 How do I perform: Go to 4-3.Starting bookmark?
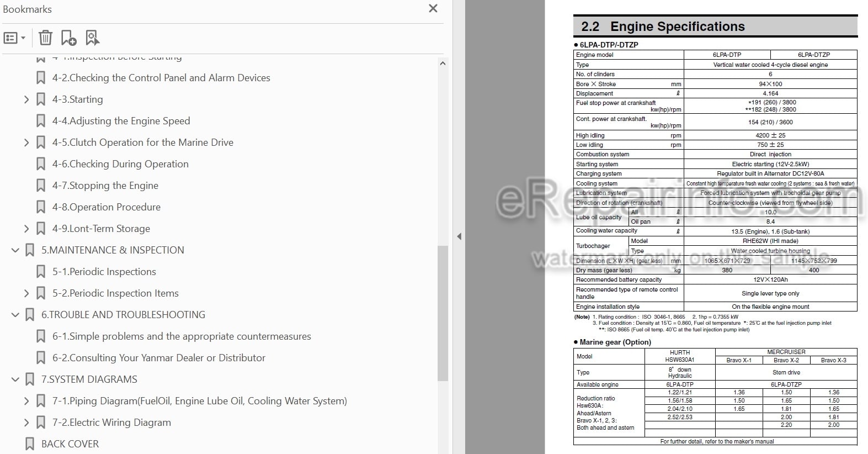(x=77, y=99)
